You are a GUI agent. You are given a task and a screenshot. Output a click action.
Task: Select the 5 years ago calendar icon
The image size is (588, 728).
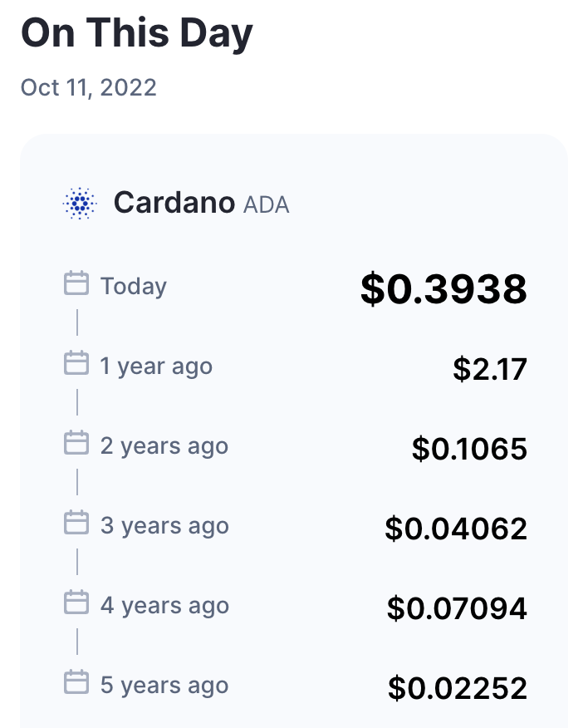pyautogui.click(x=76, y=682)
